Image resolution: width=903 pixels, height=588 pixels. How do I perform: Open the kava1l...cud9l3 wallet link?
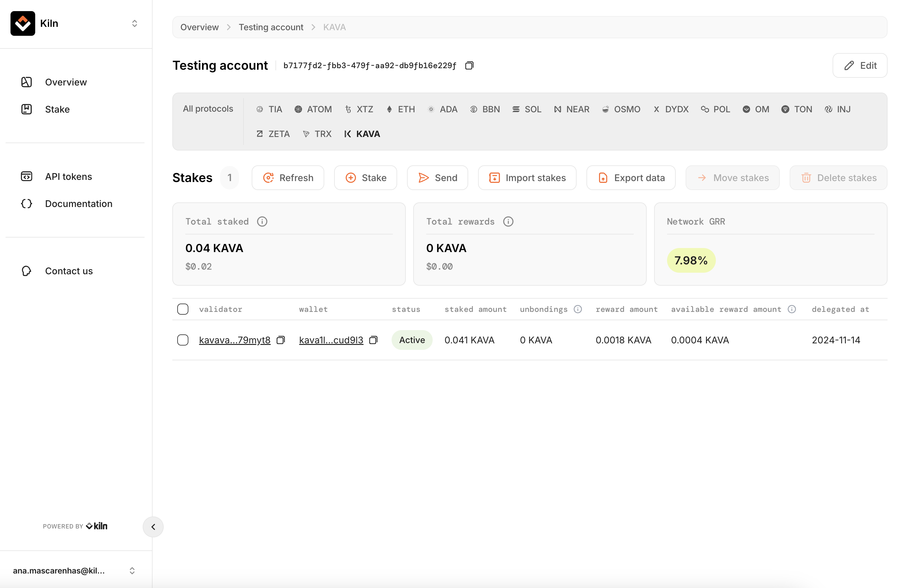331,340
